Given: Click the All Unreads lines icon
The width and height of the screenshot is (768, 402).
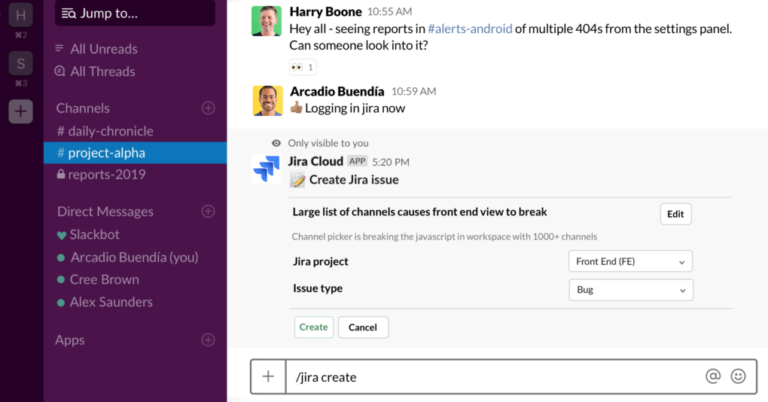Looking at the screenshot, I should (x=59, y=48).
